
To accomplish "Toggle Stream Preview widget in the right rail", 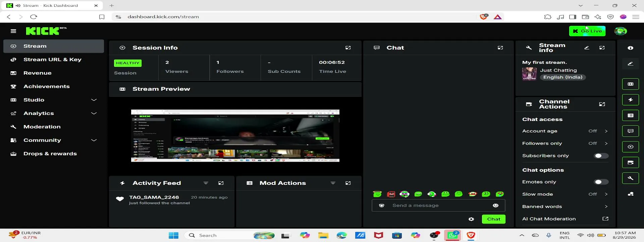I will tap(631, 84).
